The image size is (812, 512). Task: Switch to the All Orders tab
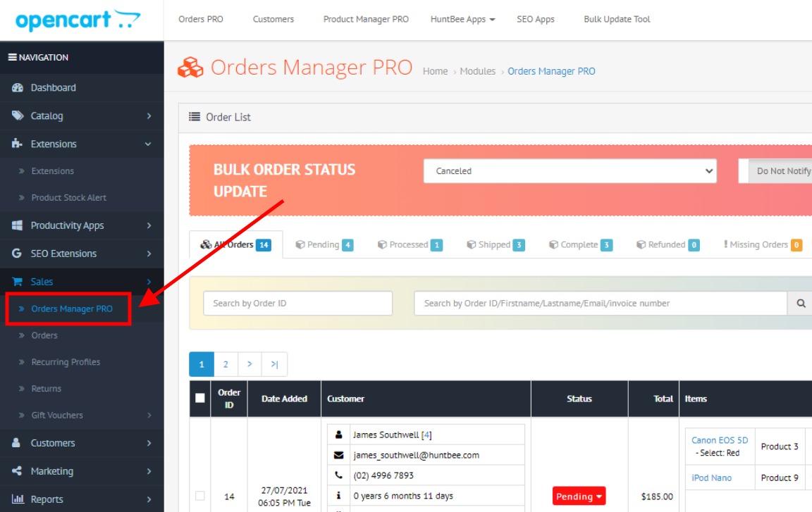(x=236, y=244)
